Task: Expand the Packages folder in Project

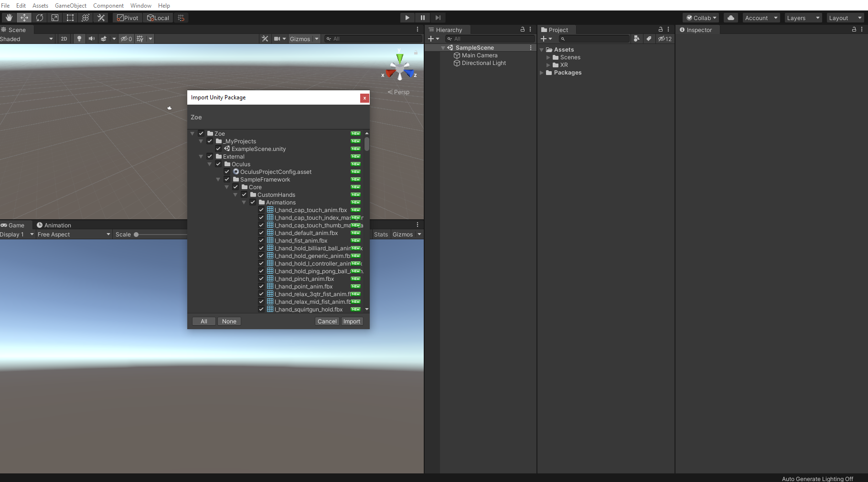Action: click(x=542, y=73)
